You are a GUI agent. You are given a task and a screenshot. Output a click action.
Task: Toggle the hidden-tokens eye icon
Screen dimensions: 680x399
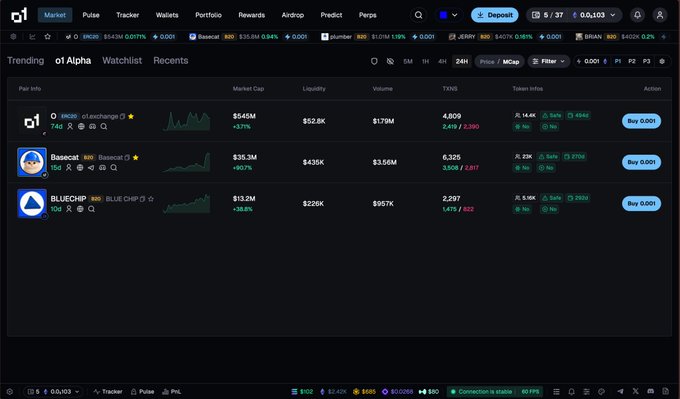point(390,61)
